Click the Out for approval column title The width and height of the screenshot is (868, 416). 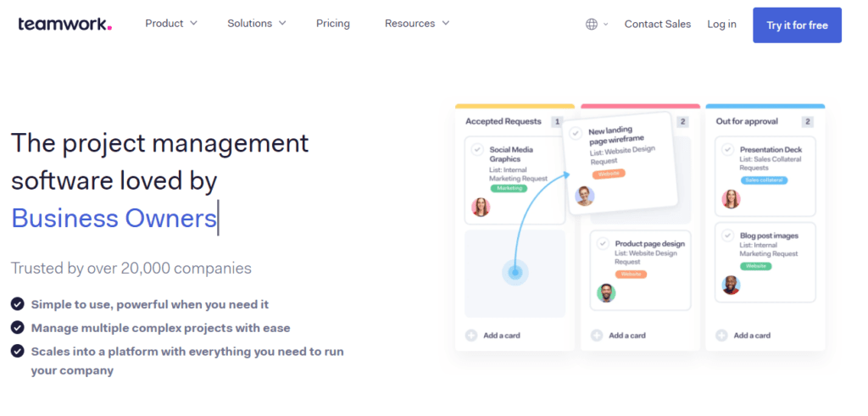click(x=747, y=121)
